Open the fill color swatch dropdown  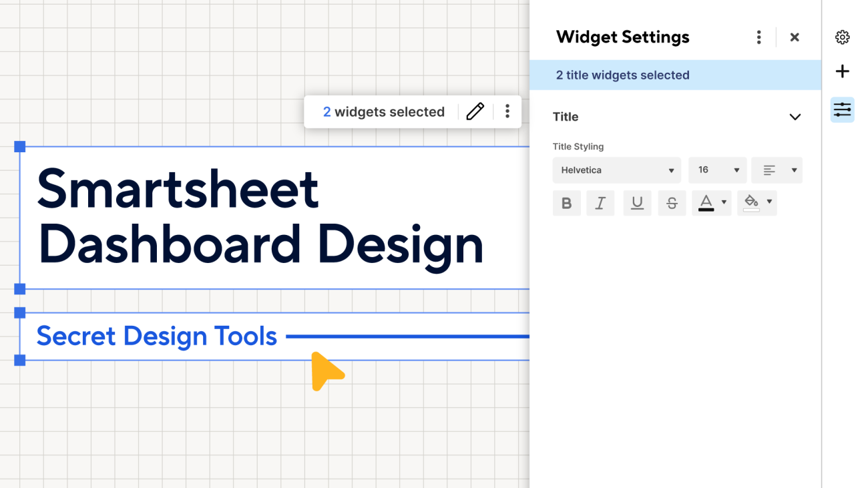pyautogui.click(x=769, y=203)
